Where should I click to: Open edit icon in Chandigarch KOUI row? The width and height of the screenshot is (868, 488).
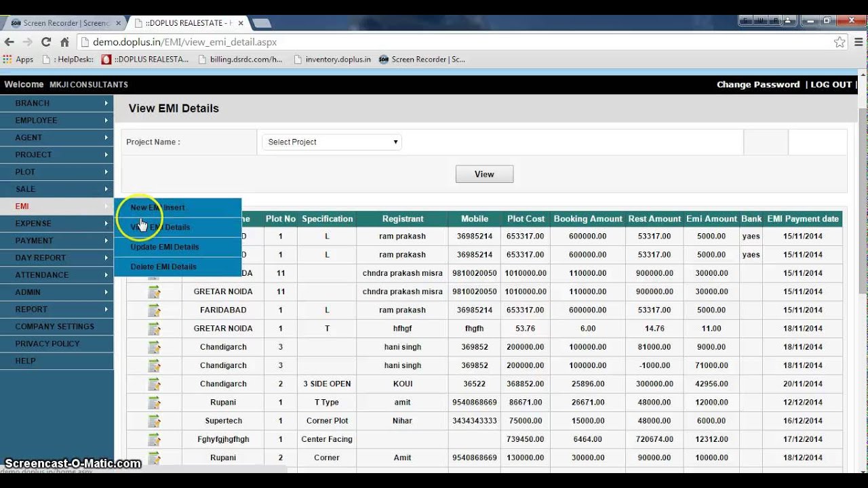click(x=155, y=384)
